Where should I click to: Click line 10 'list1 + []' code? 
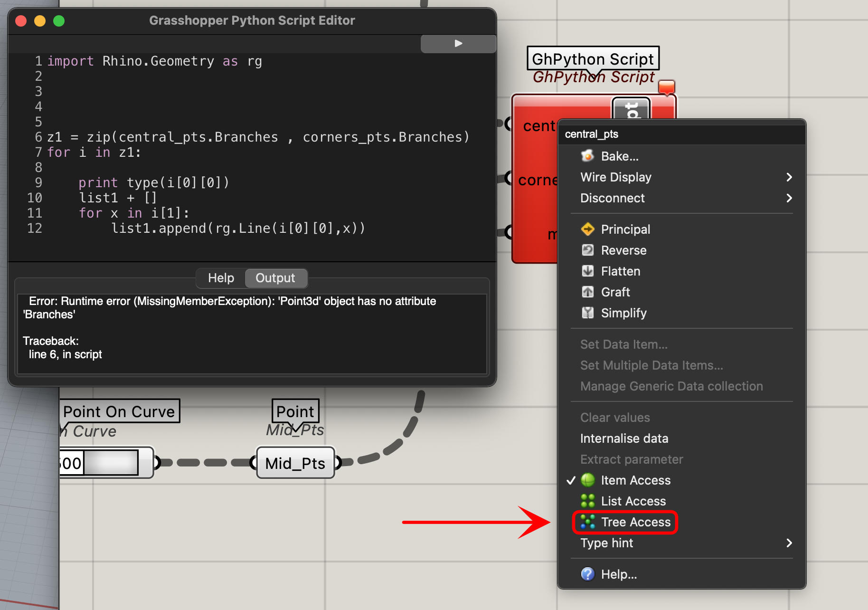click(118, 198)
